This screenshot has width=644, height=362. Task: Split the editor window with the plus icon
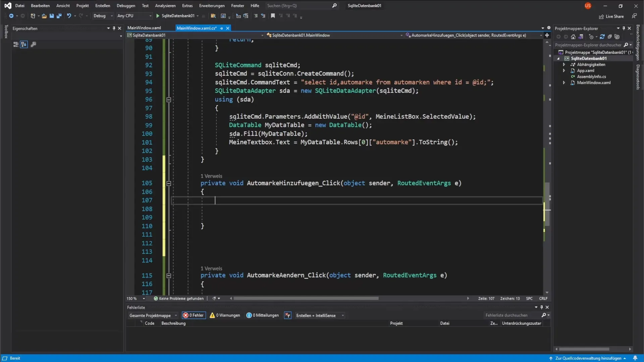[x=547, y=35]
